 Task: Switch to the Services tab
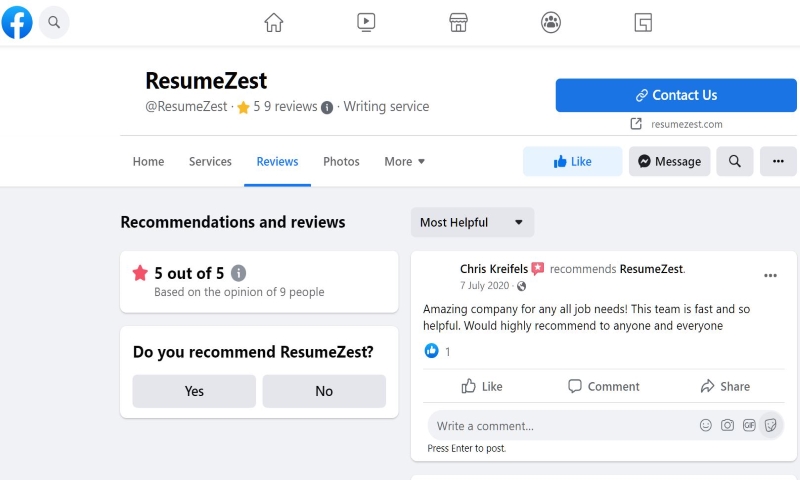tap(210, 162)
